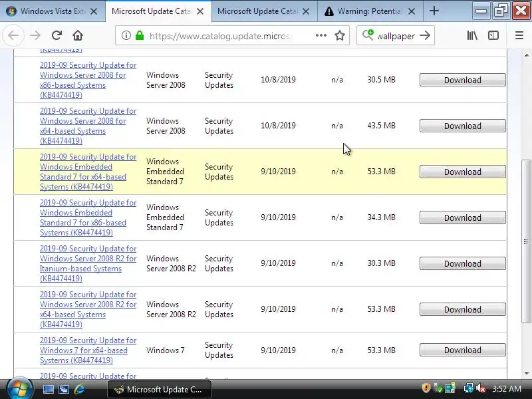Open the Windows Server 2008 x86 update link

click(x=88, y=80)
